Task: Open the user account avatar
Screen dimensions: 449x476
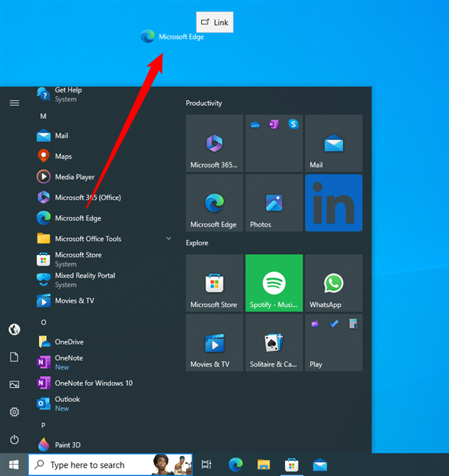Action: (x=14, y=329)
